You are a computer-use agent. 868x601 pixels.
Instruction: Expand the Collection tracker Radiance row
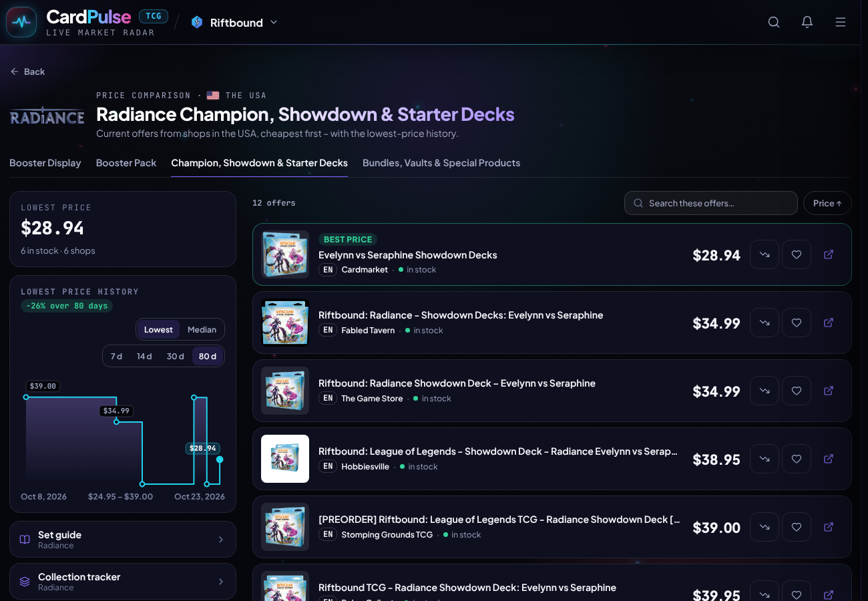pyautogui.click(x=123, y=581)
